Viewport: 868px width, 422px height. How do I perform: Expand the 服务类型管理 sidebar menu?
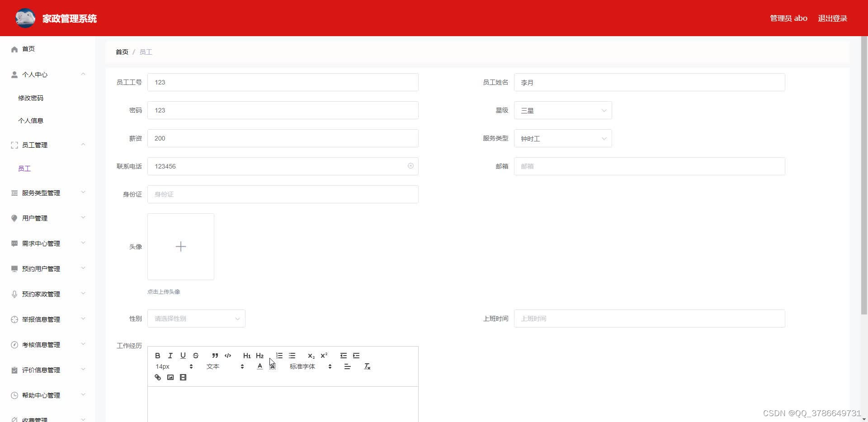click(x=47, y=193)
